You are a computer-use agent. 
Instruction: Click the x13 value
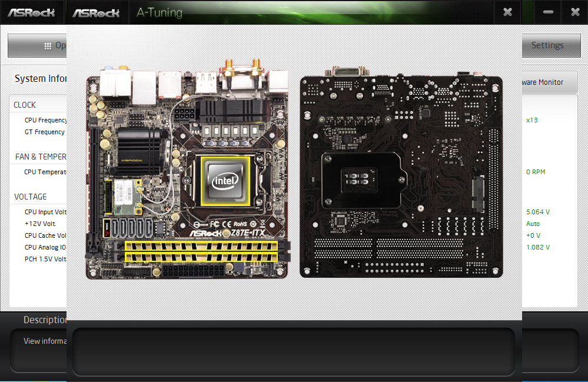coord(531,120)
